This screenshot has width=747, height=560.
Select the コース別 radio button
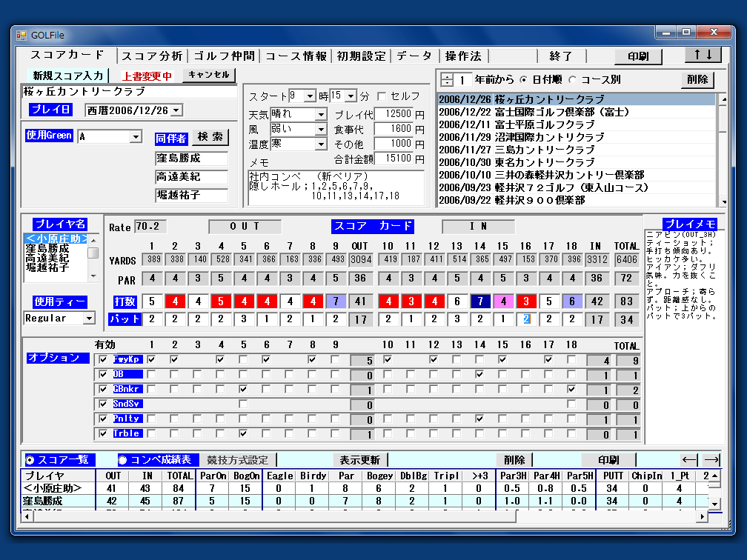click(572, 80)
